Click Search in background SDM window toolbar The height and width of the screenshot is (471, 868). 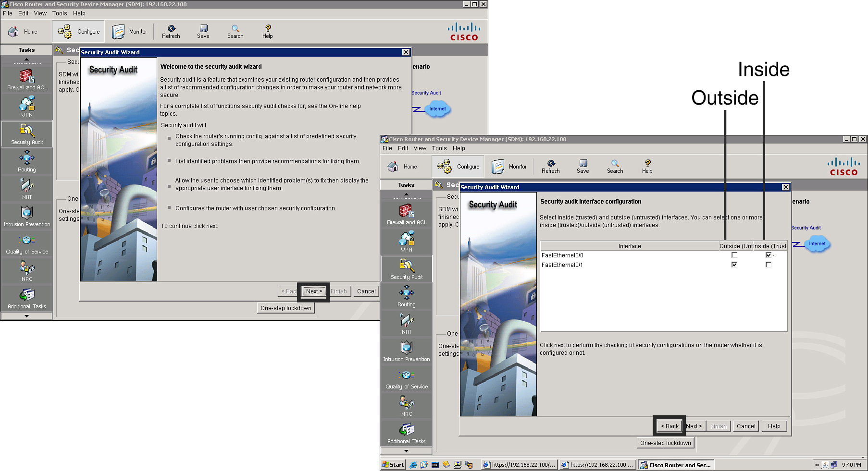pyautogui.click(x=235, y=32)
